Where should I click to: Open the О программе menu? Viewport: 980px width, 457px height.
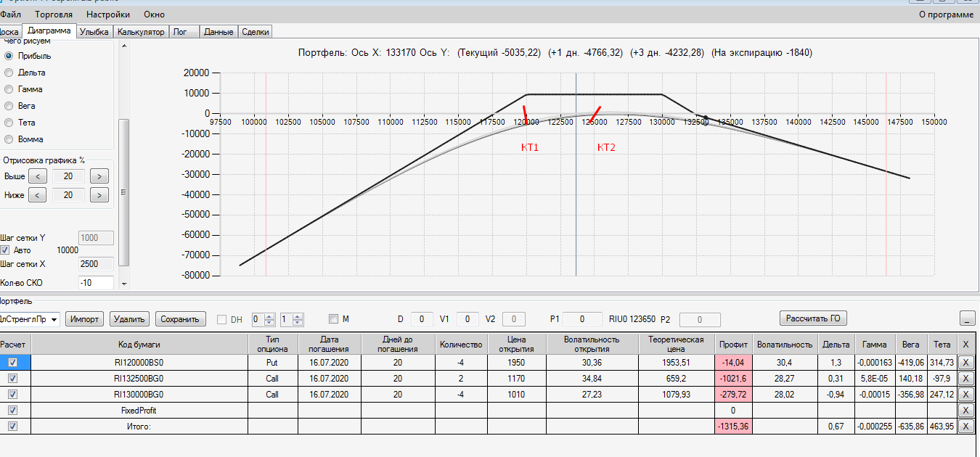[946, 14]
